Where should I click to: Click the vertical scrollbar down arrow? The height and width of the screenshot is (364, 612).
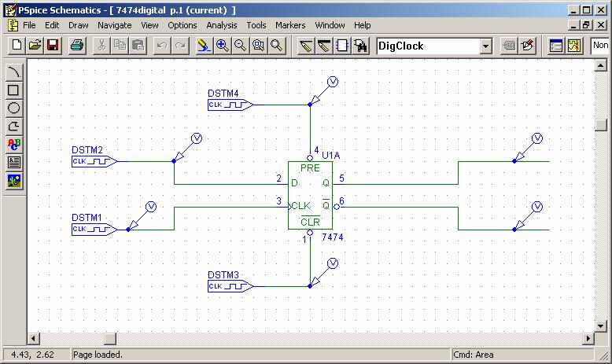tap(601, 325)
